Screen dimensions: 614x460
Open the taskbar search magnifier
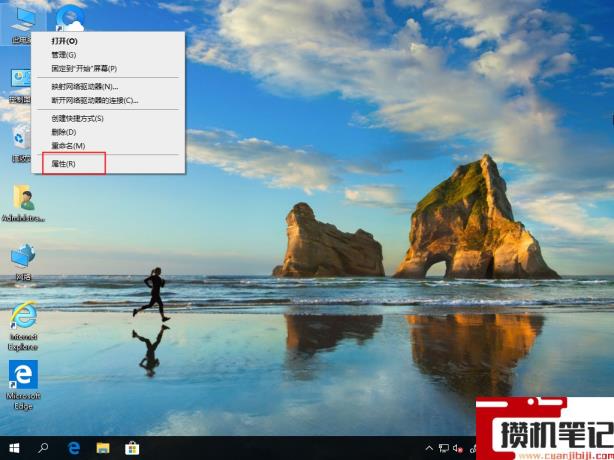click(x=43, y=448)
